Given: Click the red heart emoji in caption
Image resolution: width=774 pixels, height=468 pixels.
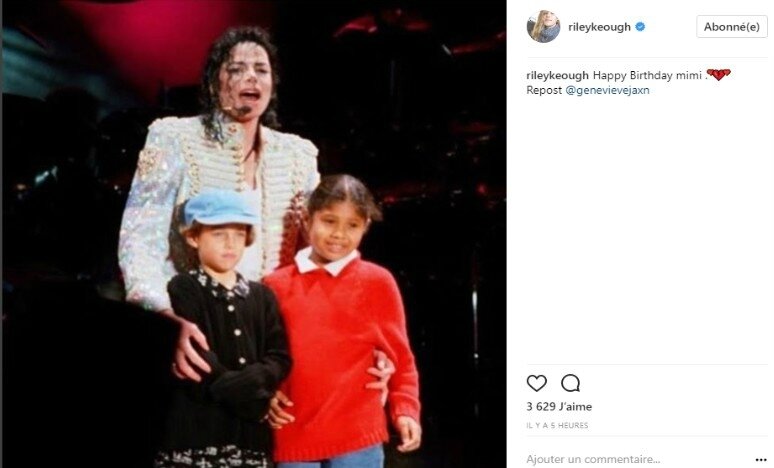Looking at the screenshot, I should (719, 75).
